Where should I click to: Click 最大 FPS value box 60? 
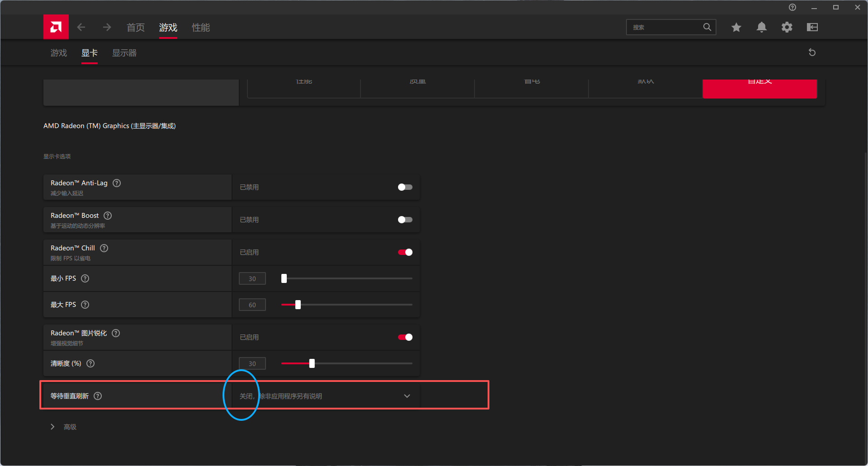click(x=252, y=305)
